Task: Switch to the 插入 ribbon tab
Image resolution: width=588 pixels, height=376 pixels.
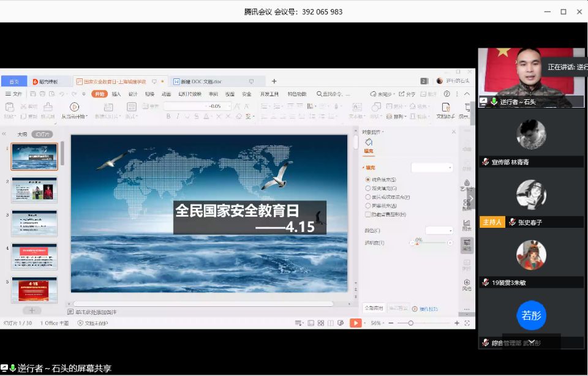Action: (116, 94)
